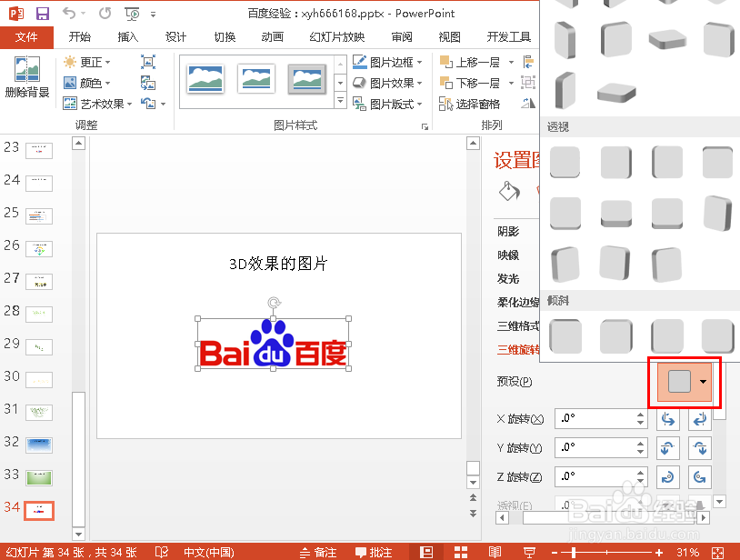Switch to the 开始 home tab
The width and height of the screenshot is (740, 560).
click(x=79, y=36)
